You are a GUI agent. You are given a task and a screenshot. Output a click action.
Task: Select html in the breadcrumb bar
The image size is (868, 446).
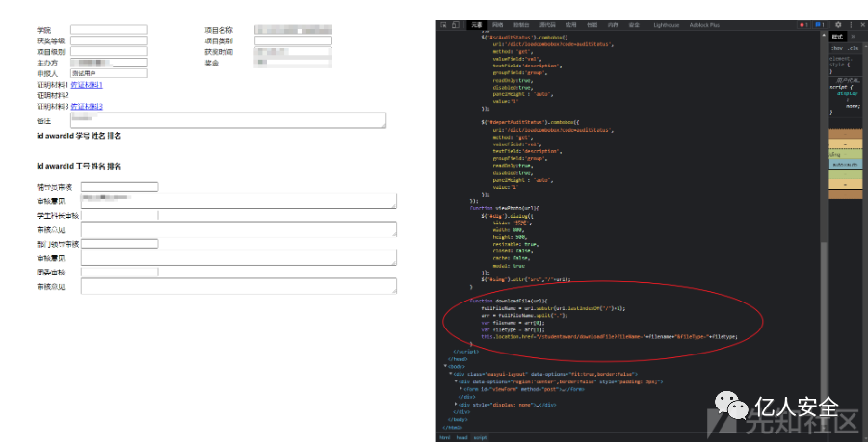(x=444, y=437)
